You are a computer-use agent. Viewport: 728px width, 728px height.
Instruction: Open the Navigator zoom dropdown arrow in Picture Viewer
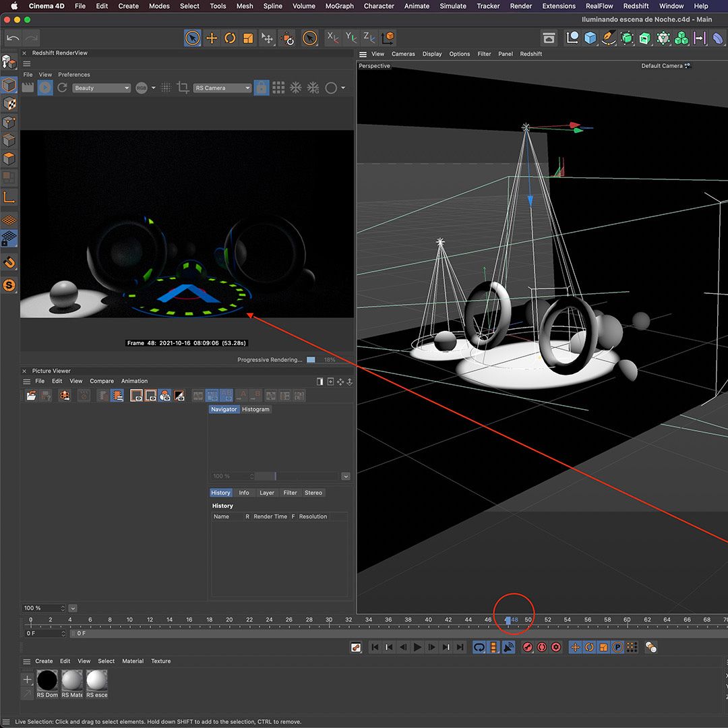[x=345, y=476]
